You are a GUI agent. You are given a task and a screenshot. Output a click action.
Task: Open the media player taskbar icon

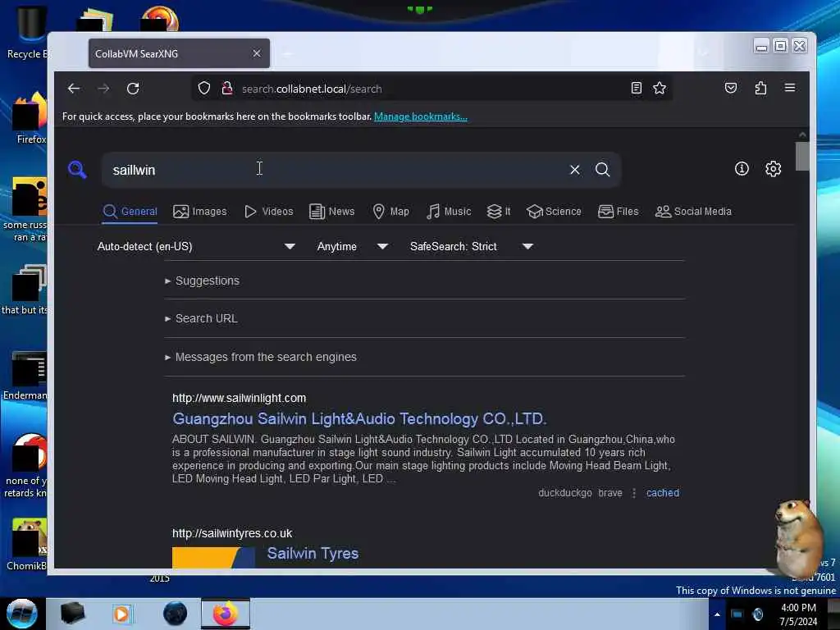pos(121,614)
